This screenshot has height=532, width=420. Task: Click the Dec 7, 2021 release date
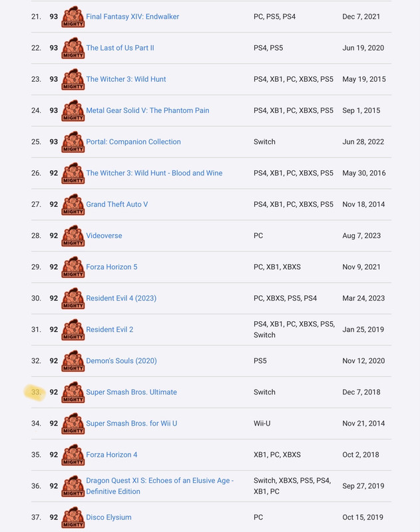click(x=361, y=17)
